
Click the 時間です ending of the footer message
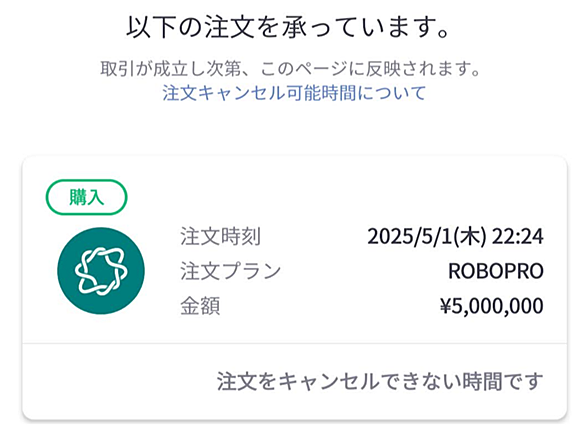coord(503,381)
